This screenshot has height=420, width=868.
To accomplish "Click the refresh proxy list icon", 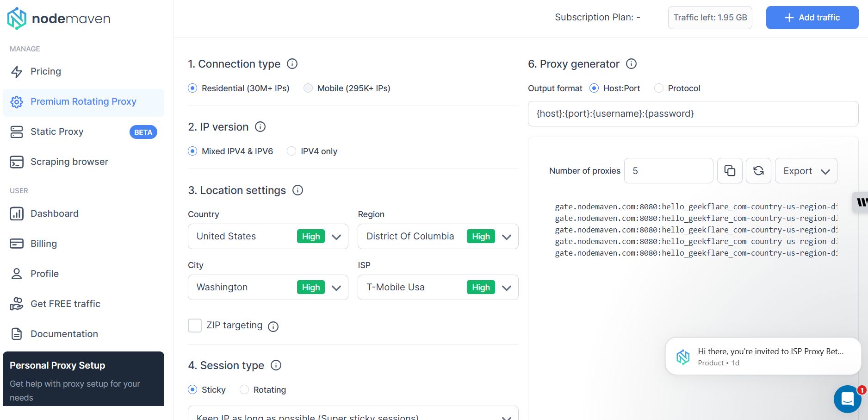I will pyautogui.click(x=758, y=171).
